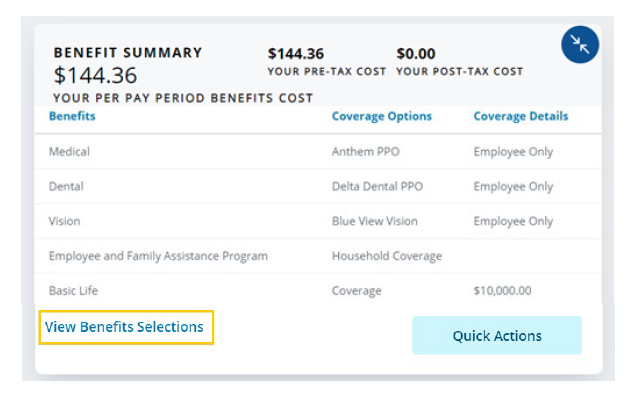The width and height of the screenshot is (634, 399).
Task: Click the Quick Actions button
Action: [x=497, y=336]
